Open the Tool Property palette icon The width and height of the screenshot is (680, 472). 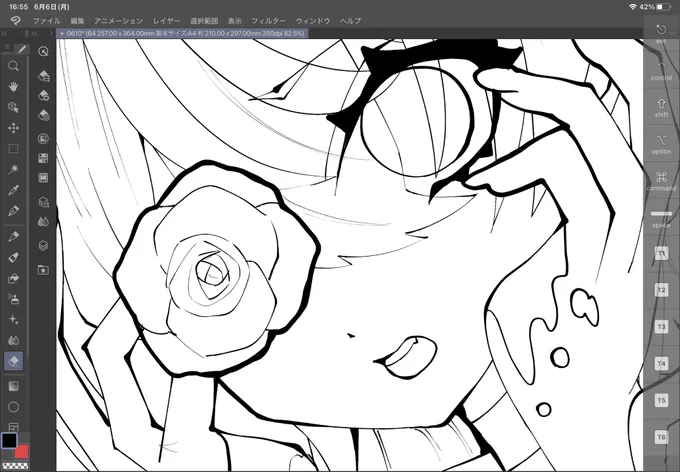(x=43, y=95)
